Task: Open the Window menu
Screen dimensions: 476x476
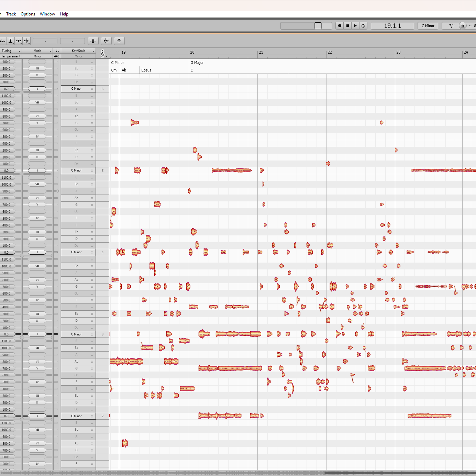Action: coord(47,14)
